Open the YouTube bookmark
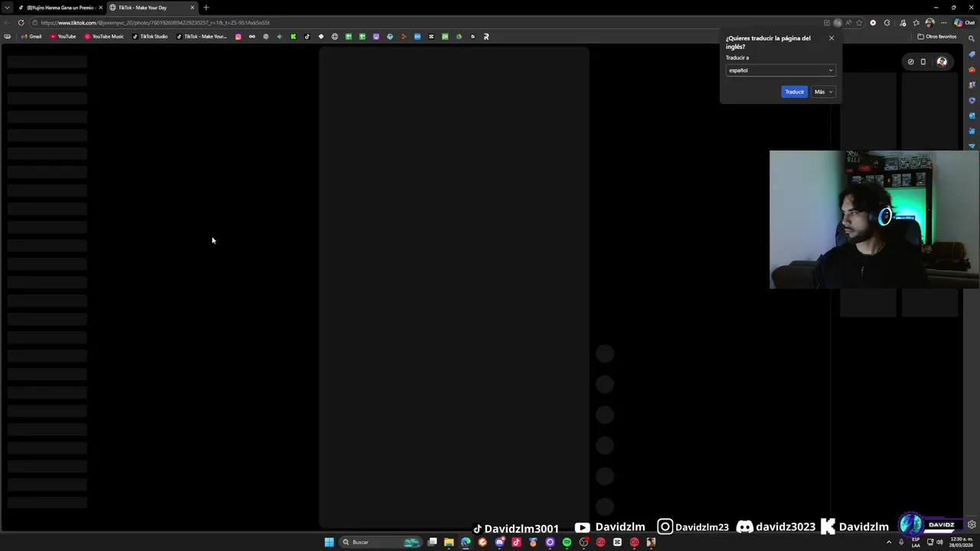This screenshot has width=980, height=551. coord(64,37)
